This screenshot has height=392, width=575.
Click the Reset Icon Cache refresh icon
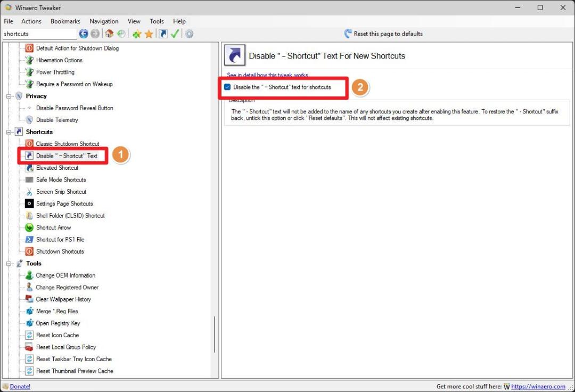pos(29,335)
